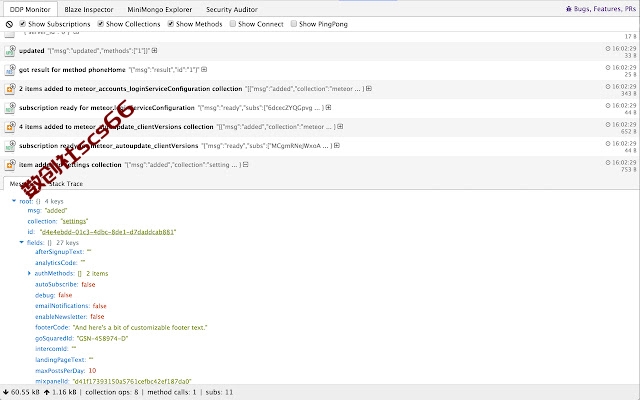Click the afterSignupText key

[x=60, y=252]
